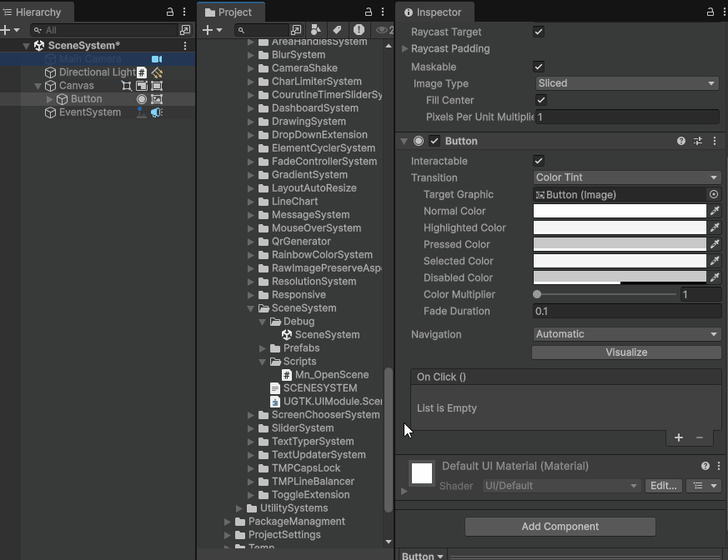
Task: Click the Normal Color eyedropper
Action: coord(715,211)
